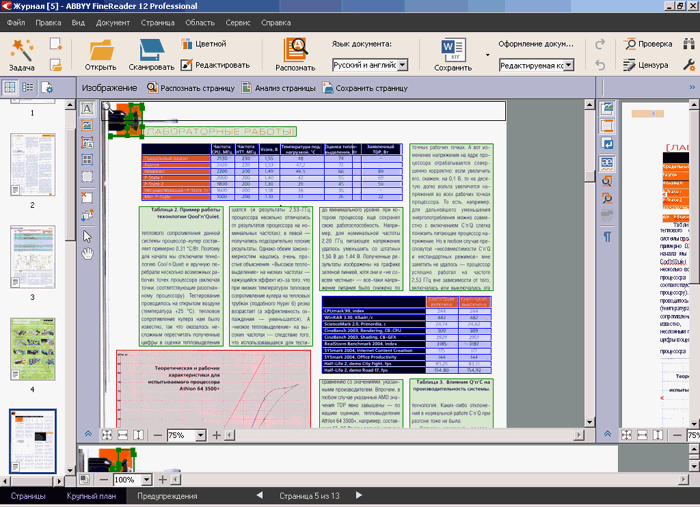Viewport: 700px width, 507px height.
Task: Open the Язык документа dropdown
Action: point(403,65)
